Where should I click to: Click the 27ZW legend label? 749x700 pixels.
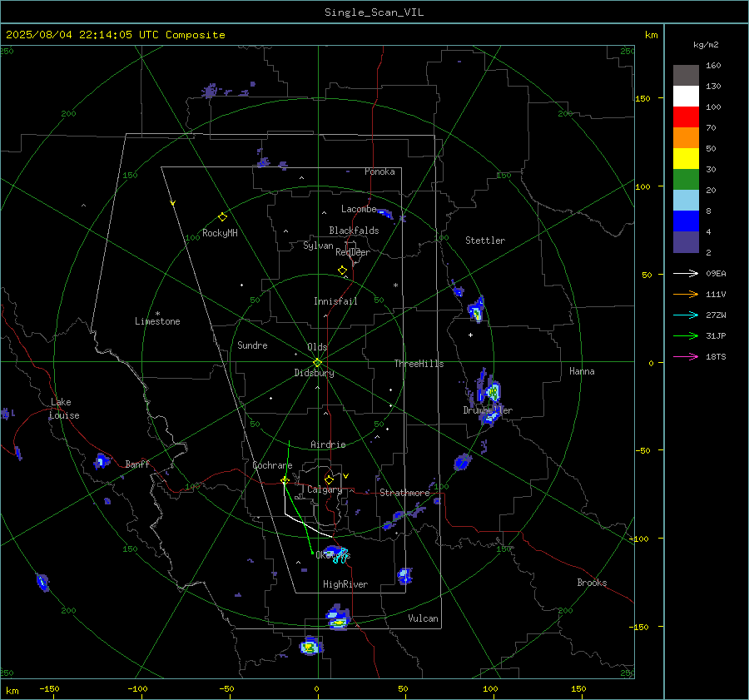716,315
